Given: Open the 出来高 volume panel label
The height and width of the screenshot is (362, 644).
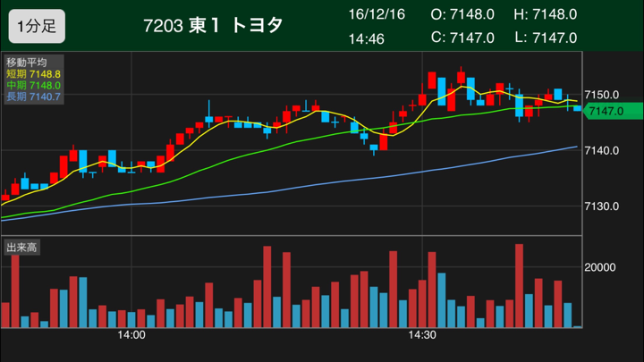Looking at the screenshot, I should click(21, 247).
